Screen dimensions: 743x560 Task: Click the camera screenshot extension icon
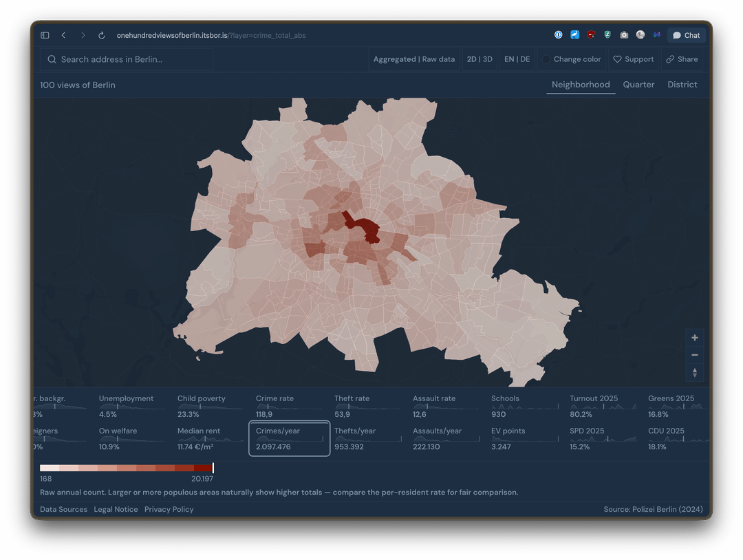[624, 35]
